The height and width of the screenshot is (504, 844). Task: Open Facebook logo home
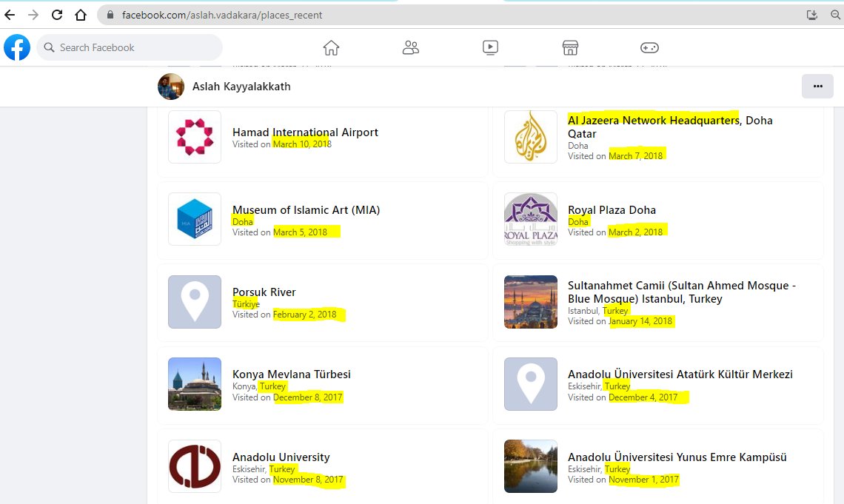pos(17,47)
